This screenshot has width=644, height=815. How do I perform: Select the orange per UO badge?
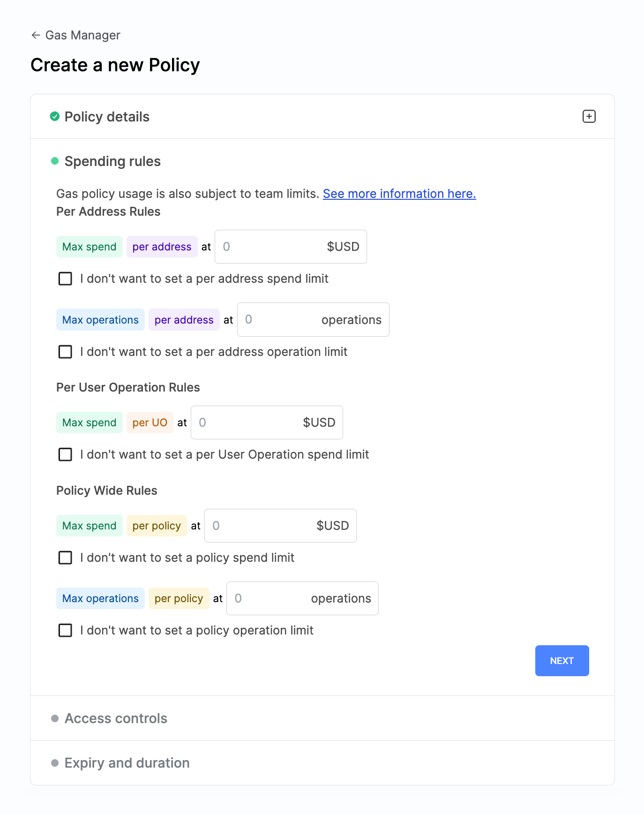pyautogui.click(x=150, y=422)
